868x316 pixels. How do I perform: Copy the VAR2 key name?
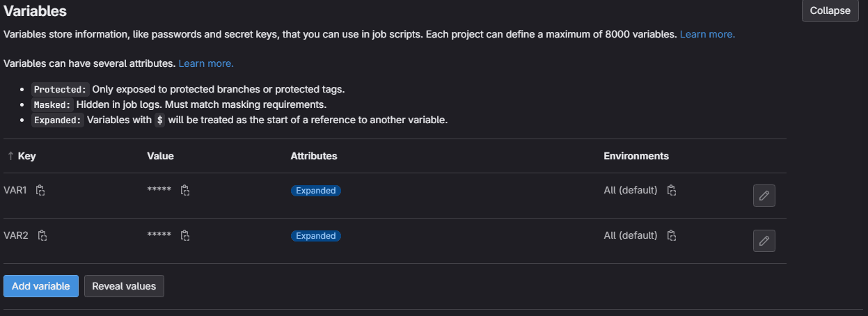click(x=42, y=235)
